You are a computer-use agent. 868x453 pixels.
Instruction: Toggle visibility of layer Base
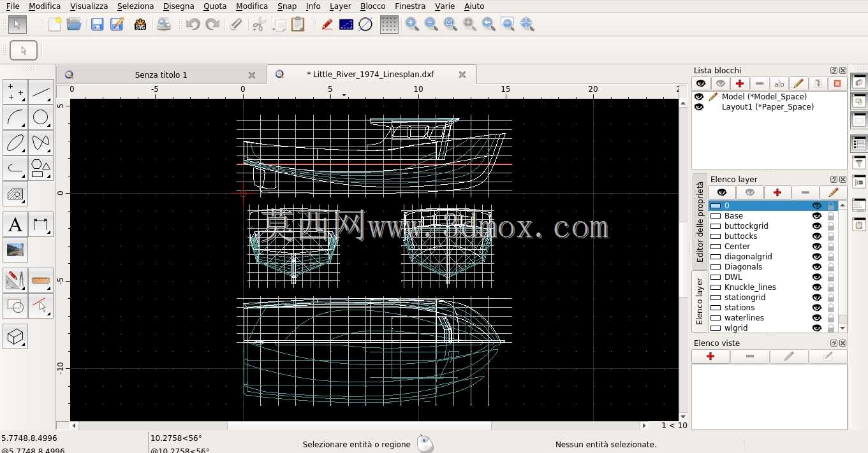point(816,216)
